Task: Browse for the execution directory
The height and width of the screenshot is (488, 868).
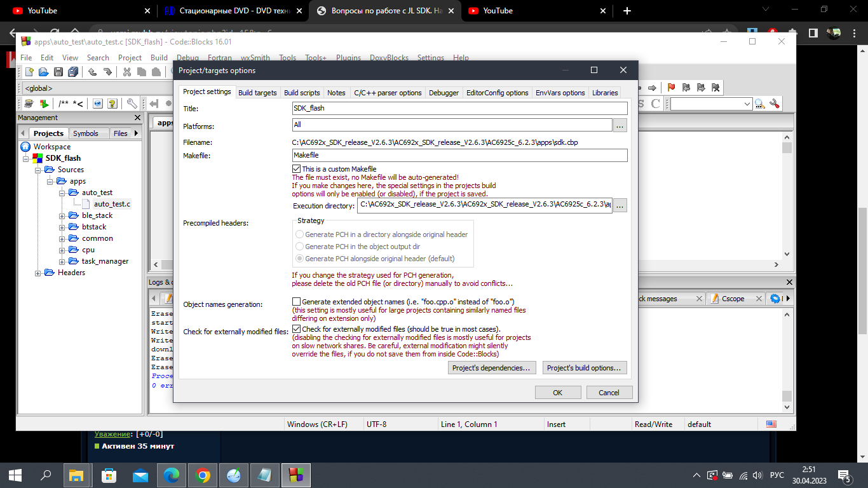Action: [620, 205]
